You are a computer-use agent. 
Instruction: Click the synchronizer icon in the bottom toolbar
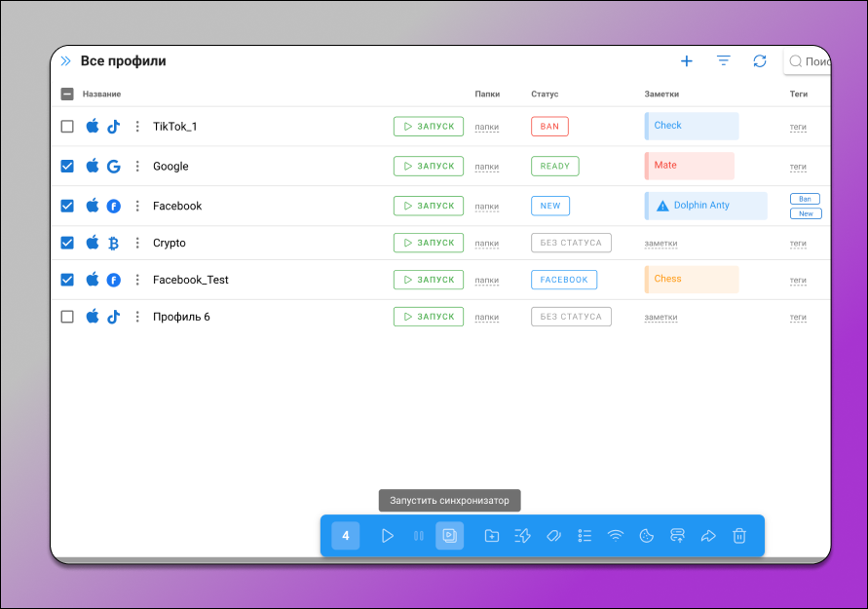(449, 536)
